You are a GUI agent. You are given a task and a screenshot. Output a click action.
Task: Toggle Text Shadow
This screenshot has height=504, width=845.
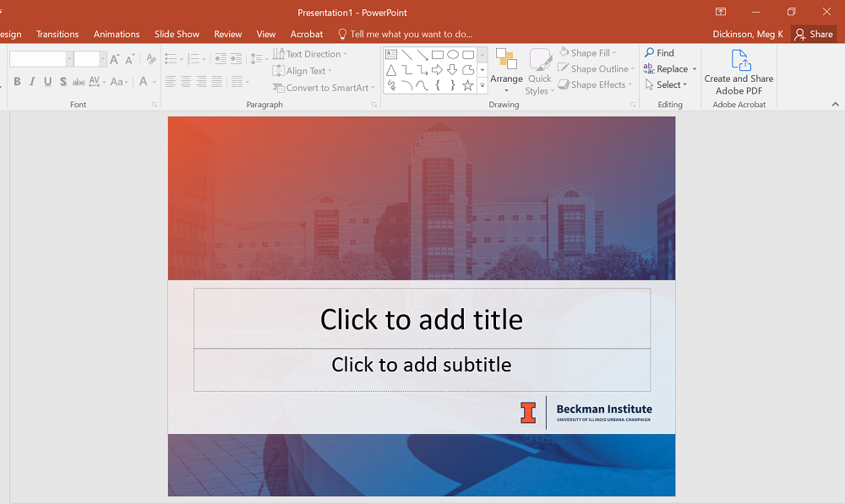pyautogui.click(x=63, y=81)
